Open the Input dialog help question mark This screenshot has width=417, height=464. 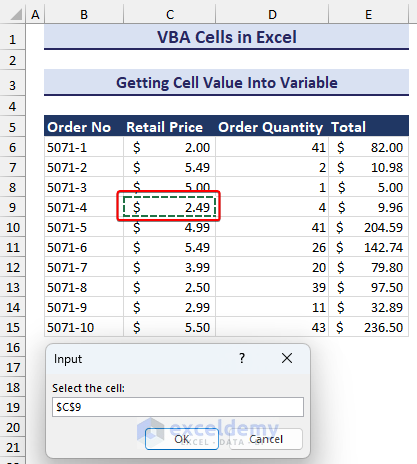coord(242,358)
